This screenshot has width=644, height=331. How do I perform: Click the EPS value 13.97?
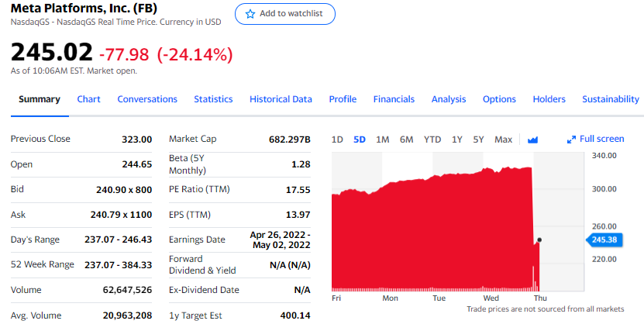[x=298, y=215]
